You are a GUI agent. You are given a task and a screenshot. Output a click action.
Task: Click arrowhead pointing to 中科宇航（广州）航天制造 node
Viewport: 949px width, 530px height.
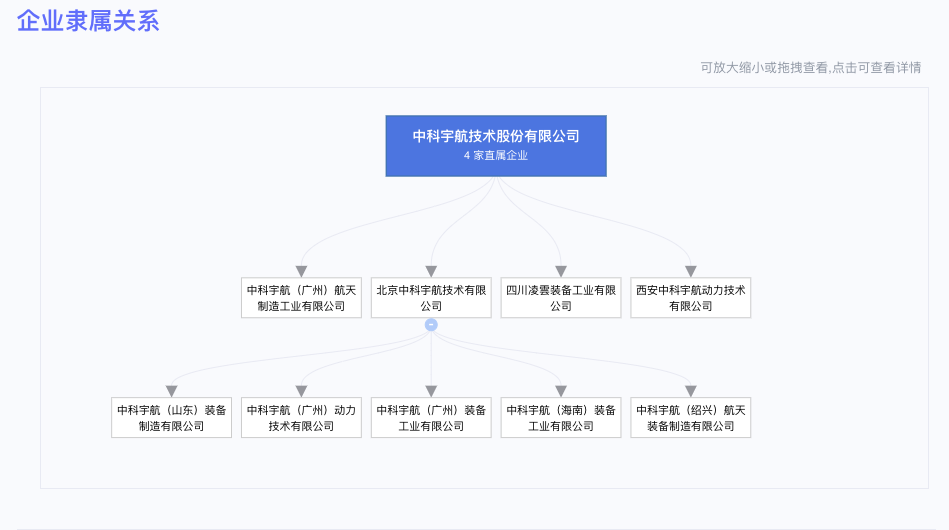click(x=301, y=271)
